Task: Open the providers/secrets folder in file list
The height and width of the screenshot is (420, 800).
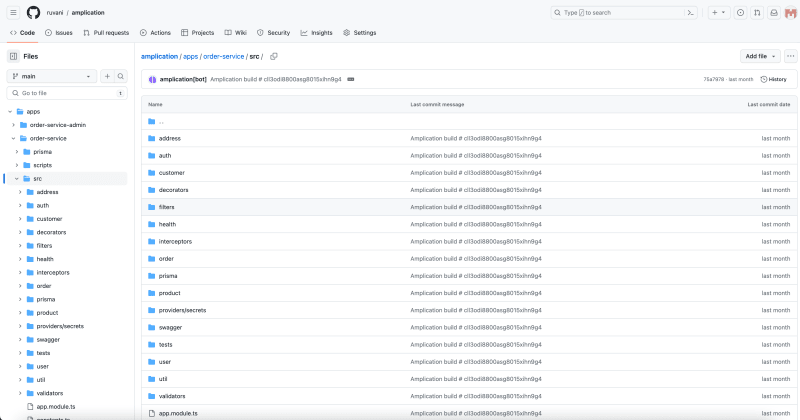Action: point(182,310)
